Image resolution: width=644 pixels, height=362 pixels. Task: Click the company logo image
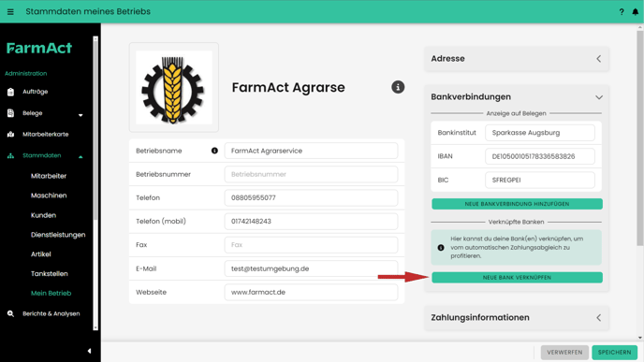[174, 87]
